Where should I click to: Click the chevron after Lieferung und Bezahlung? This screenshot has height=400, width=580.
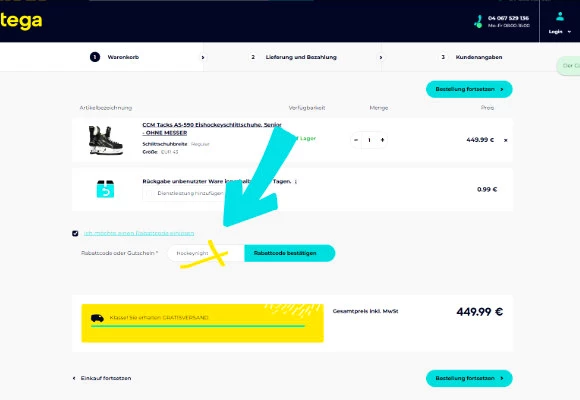pos(381,57)
